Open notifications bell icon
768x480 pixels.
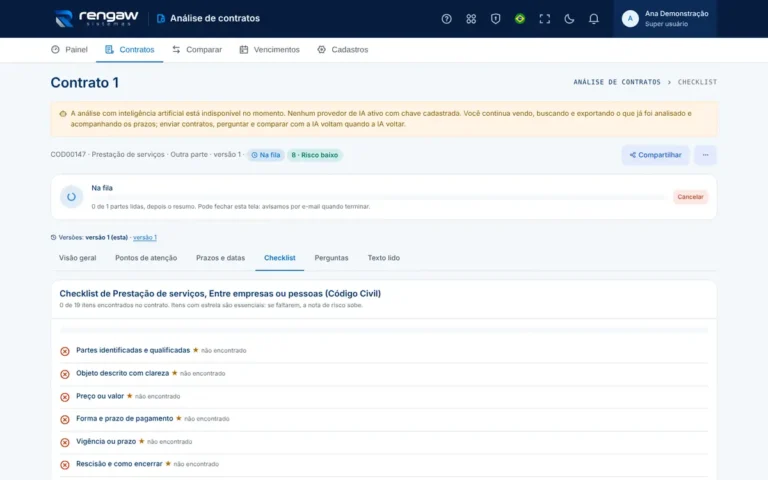(x=593, y=19)
